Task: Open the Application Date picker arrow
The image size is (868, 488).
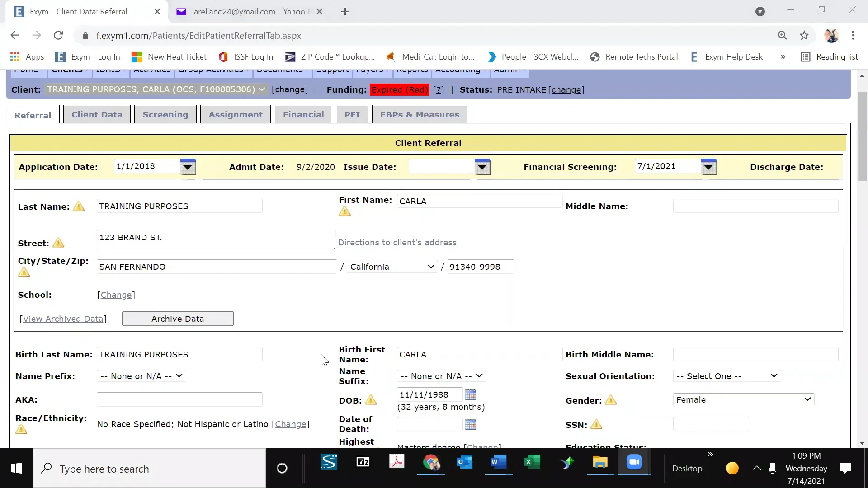Action: coord(188,166)
